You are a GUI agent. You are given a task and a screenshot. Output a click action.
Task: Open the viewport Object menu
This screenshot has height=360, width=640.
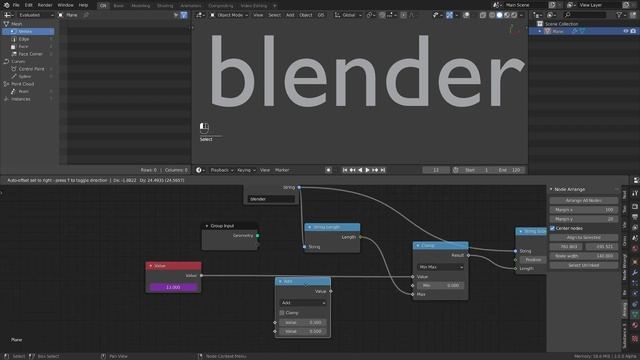click(x=305, y=15)
